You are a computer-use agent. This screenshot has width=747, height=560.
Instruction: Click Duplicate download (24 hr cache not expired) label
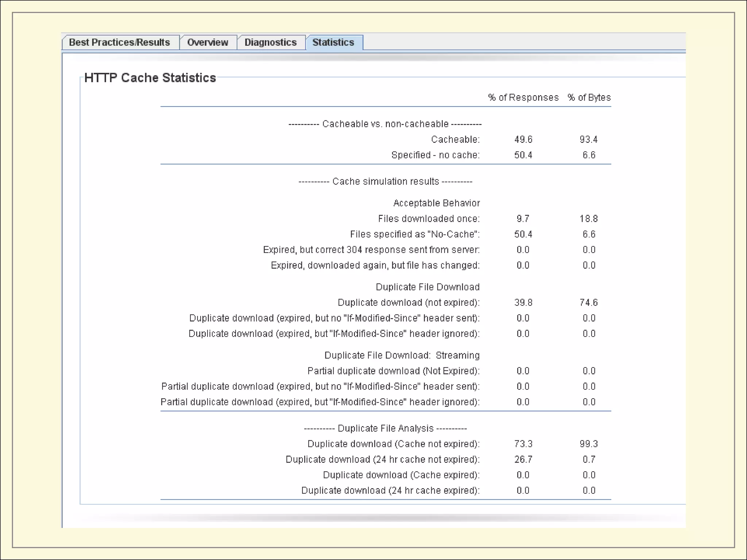[x=382, y=459]
